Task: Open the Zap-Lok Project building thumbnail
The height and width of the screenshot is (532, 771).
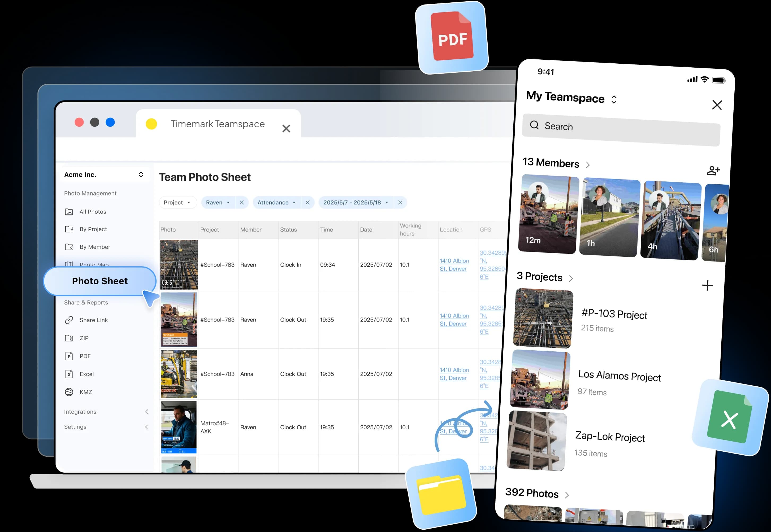Action: click(536, 441)
